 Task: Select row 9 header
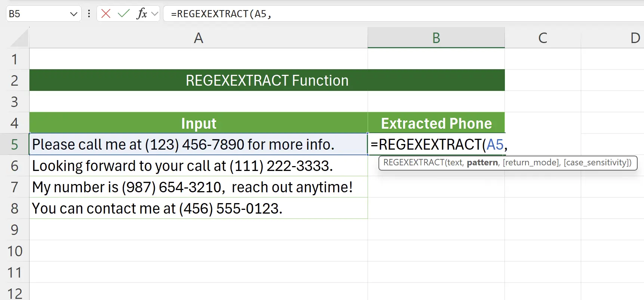click(x=15, y=230)
